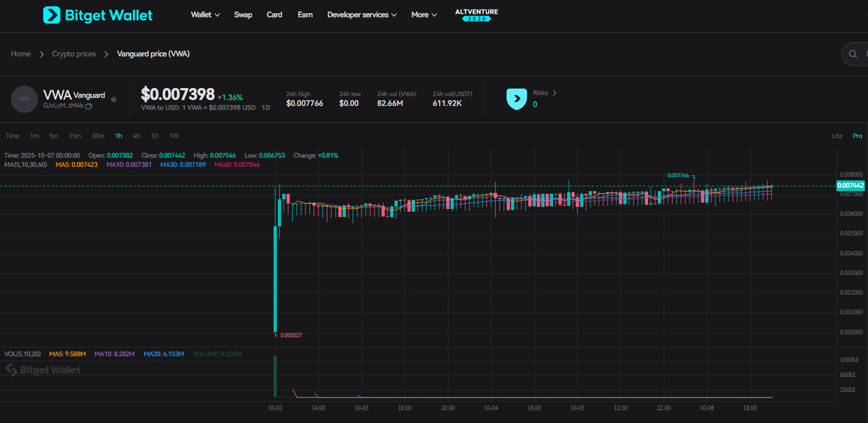
Task: Go to the Earn page
Action: click(x=305, y=15)
